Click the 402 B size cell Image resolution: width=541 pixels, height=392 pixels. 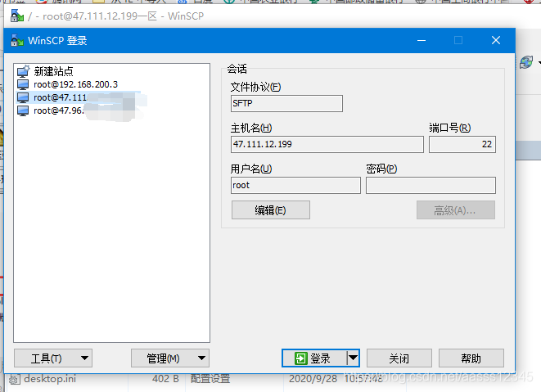click(x=165, y=379)
